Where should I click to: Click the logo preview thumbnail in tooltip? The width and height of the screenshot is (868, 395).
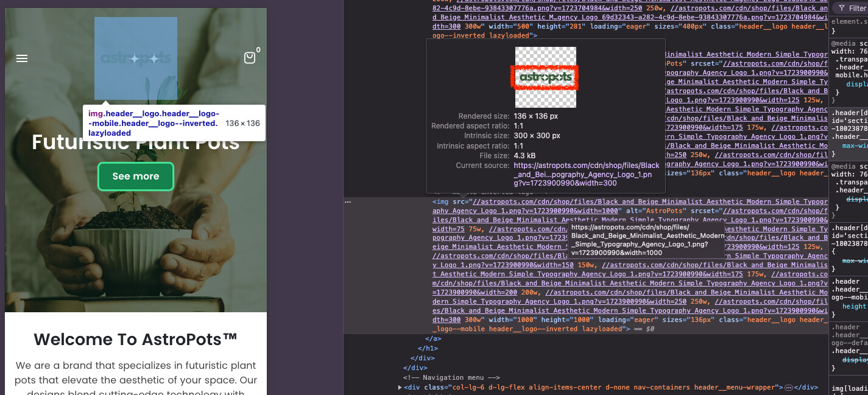(546, 77)
